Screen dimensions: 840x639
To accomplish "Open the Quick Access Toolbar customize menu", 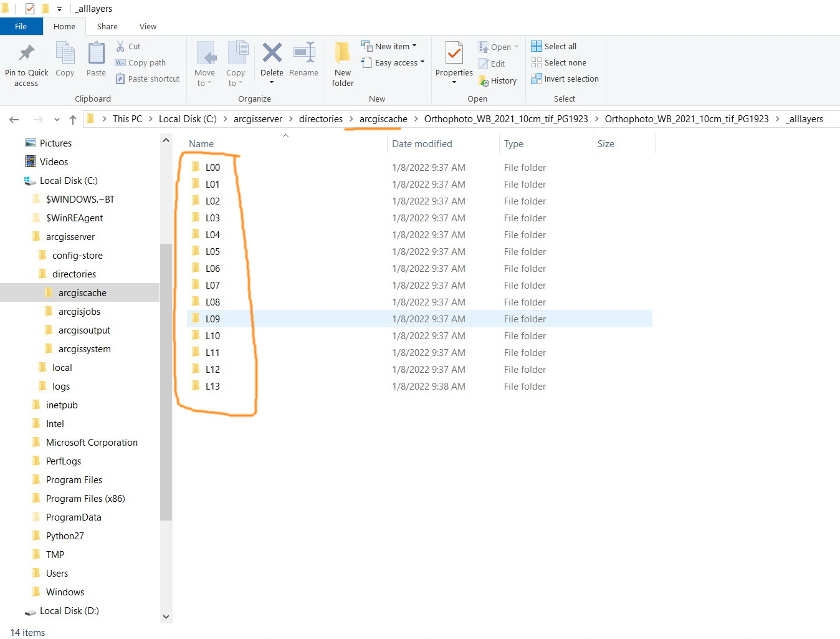I will (x=59, y=8).
